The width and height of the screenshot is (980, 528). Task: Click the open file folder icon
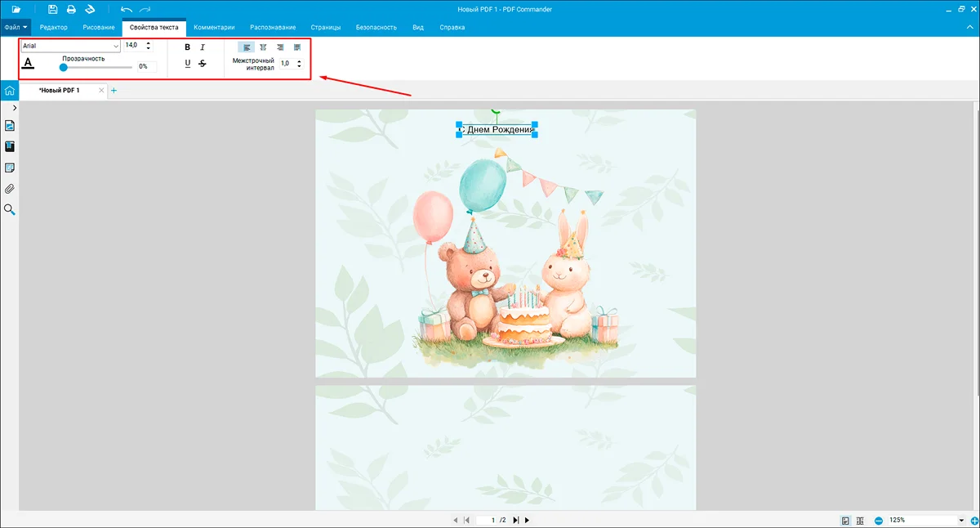16,9
